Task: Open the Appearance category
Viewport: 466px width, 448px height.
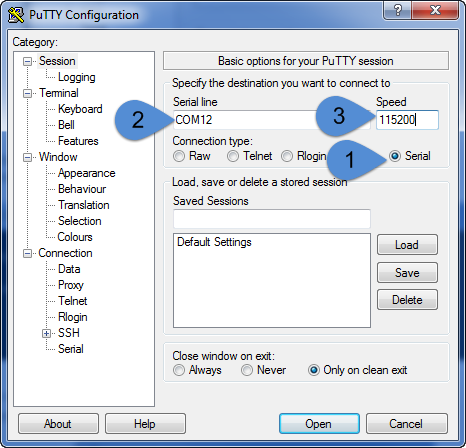Action: [86, 173]
